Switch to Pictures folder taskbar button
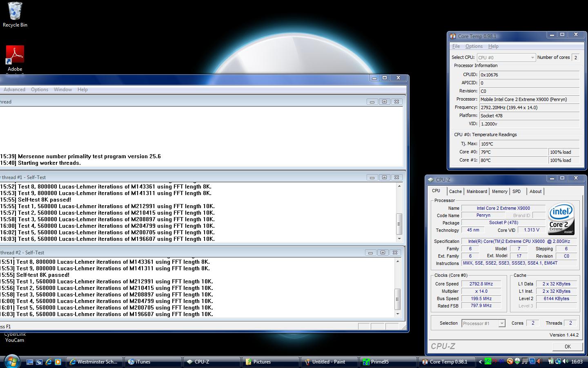 (x=270, y=362)
